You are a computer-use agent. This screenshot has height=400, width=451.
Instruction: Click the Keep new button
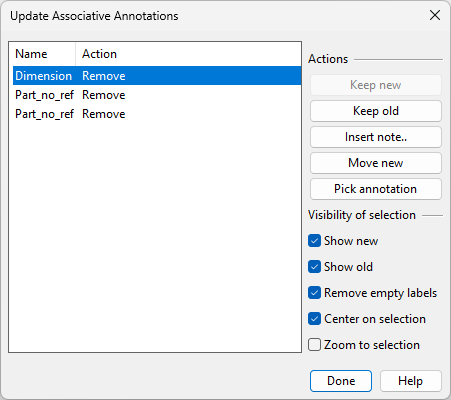click(376, 85)
